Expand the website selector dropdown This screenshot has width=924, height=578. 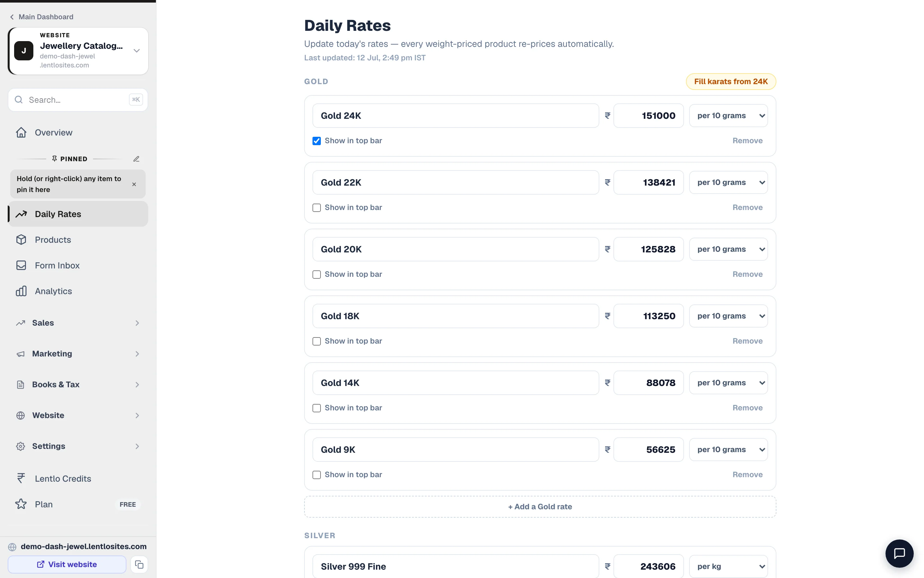(137, 51)
